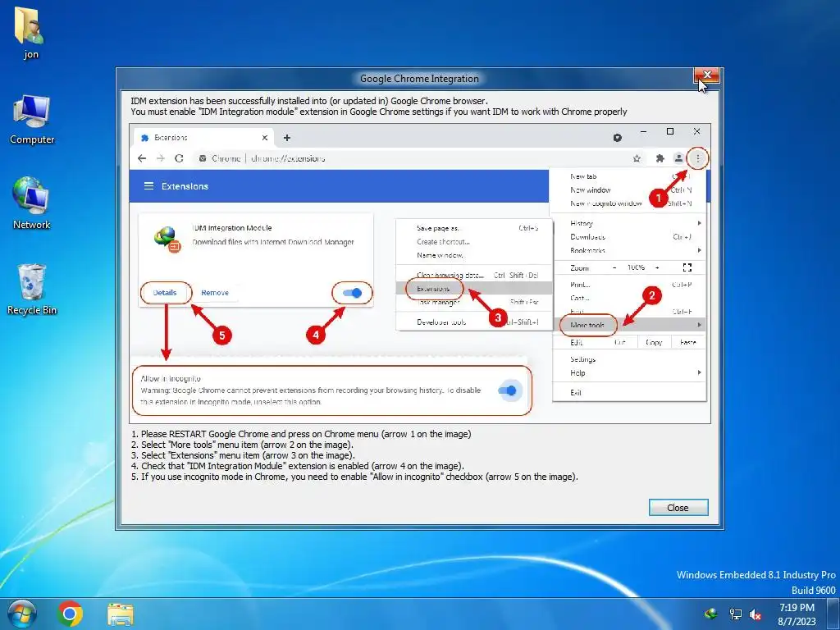Choose New tab in the Chrome menu

583,176
